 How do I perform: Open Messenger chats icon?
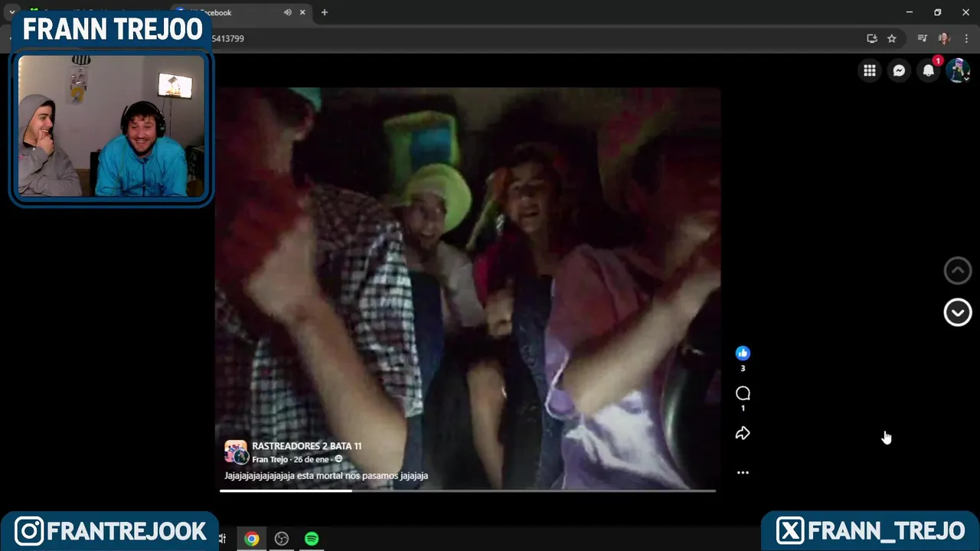tap(899, 70)
